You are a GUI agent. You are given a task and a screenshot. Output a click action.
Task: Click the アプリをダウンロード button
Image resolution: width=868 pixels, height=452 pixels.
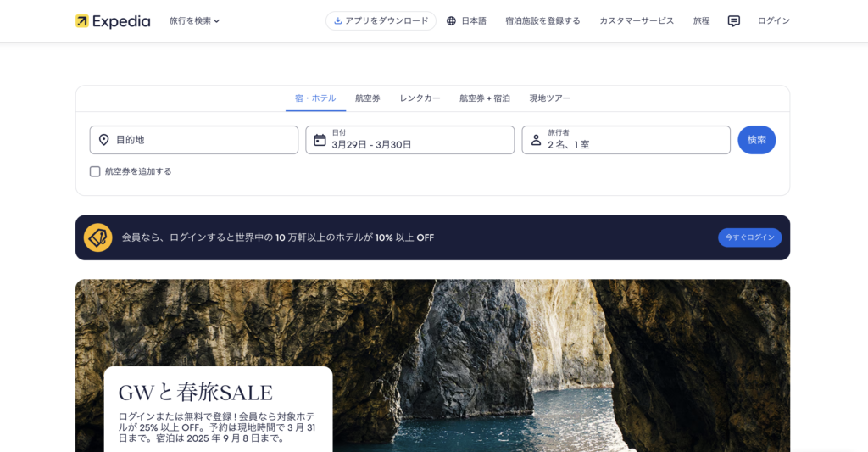point(381,21)
